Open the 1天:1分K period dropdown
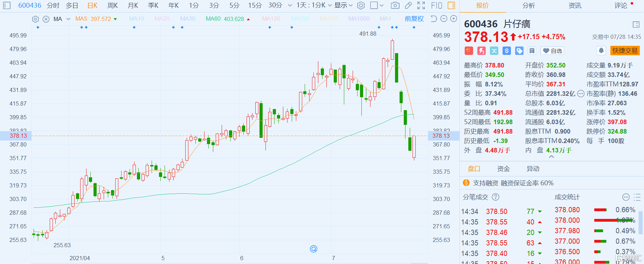The width and height of the screenshot is (644, 264). pos(314,6)
